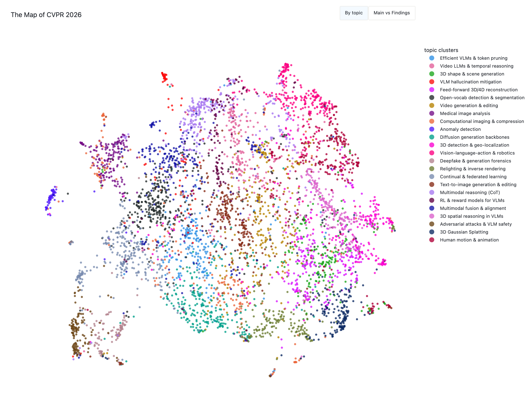
Task: Click VLM hallucination mitigation legend entry
Action: 465,82
